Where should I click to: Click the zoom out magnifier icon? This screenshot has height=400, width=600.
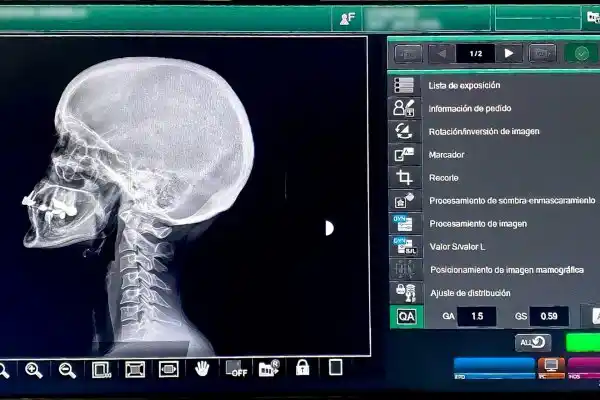click(x=67, y=370)
